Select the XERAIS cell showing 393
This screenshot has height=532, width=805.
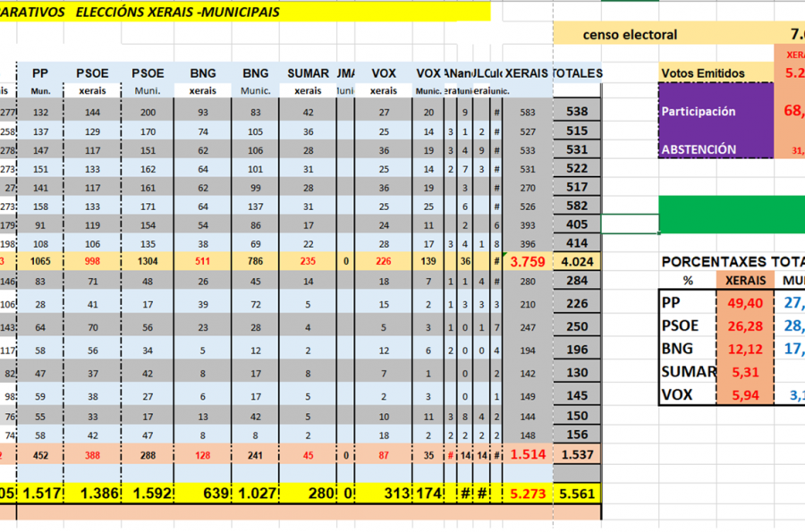pyautogui.click(x=528, y=225)
